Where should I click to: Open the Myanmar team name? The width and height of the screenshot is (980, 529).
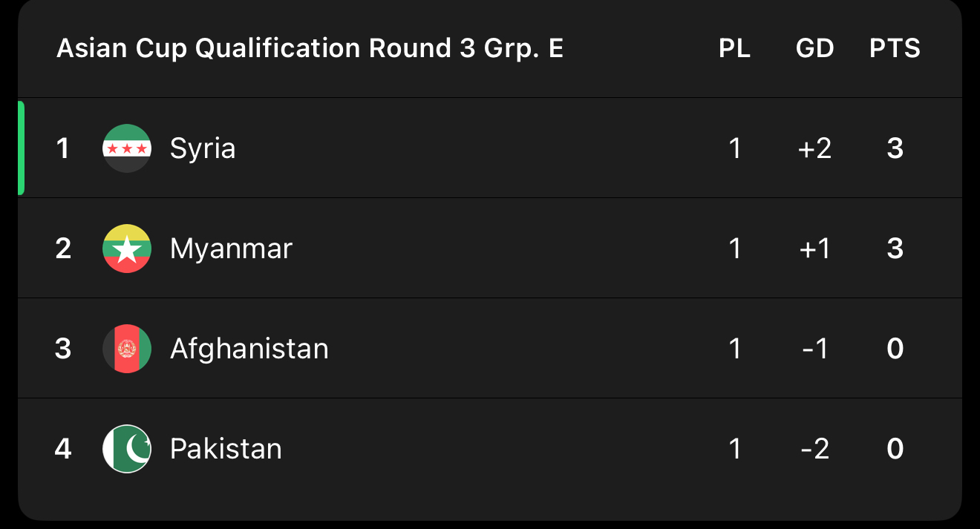pyautogui.click(x=231, y=249)
